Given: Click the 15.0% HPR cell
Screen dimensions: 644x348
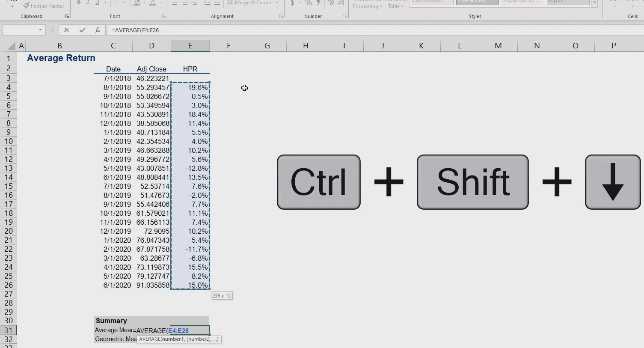Looking at the screenshot, I should coord(190,285).
